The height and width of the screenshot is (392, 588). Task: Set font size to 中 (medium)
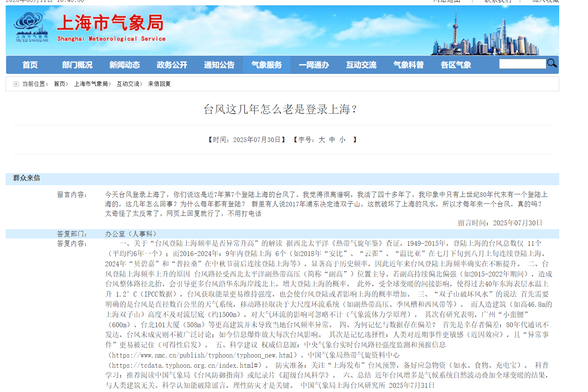click(332, 140)
